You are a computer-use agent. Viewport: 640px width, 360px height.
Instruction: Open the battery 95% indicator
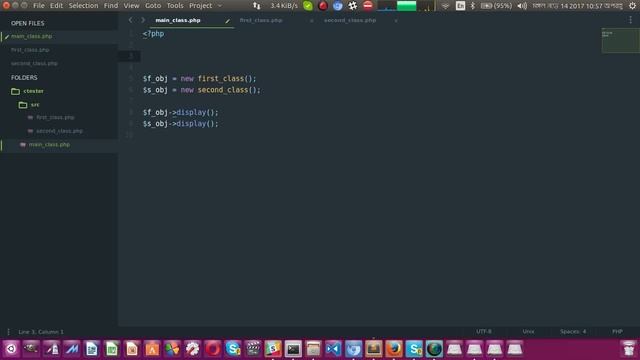[x=496, y=6]
